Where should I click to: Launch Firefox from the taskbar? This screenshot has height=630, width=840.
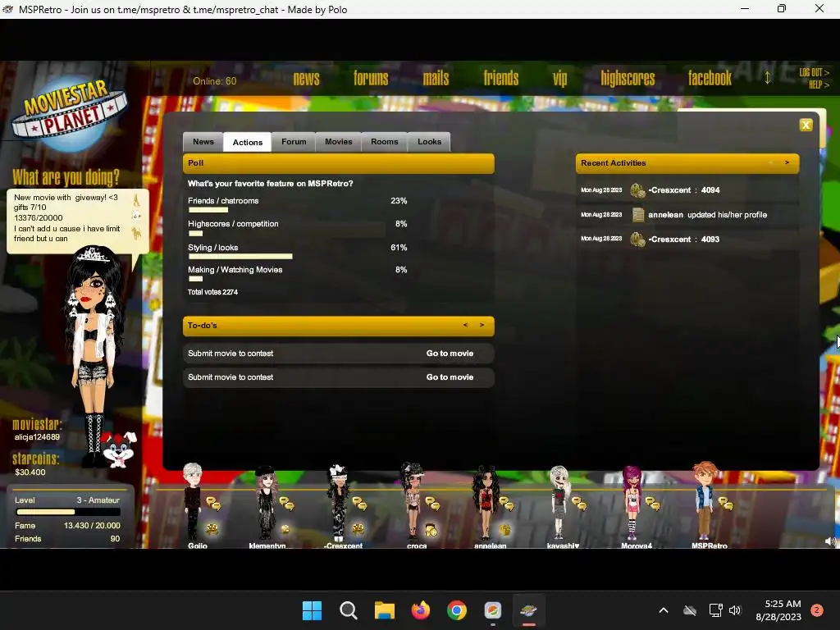pyautogui.click(x=421, y=610)
